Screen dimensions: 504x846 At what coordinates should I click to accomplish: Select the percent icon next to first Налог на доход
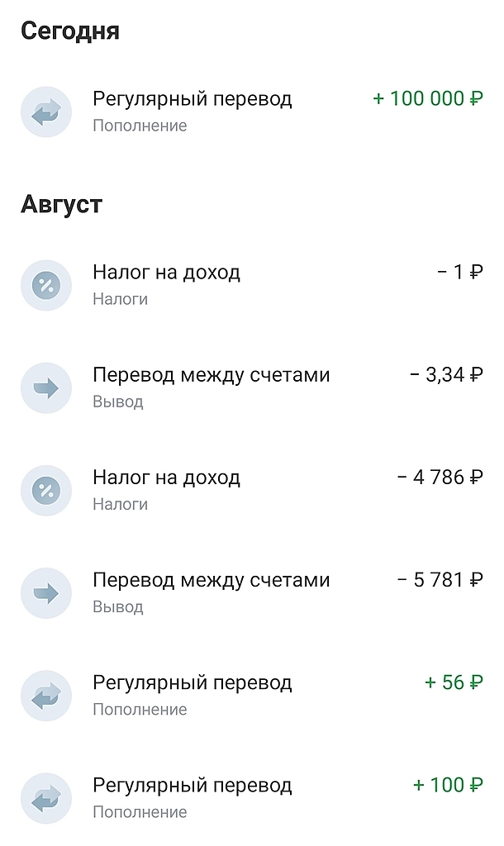[x=46, y=285]
